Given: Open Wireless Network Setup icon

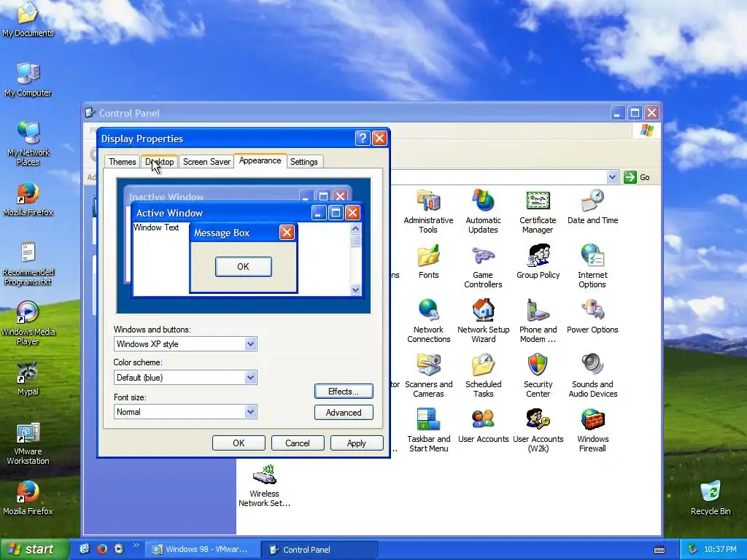Looking at the screenshot, I should [x=264, y=485].
